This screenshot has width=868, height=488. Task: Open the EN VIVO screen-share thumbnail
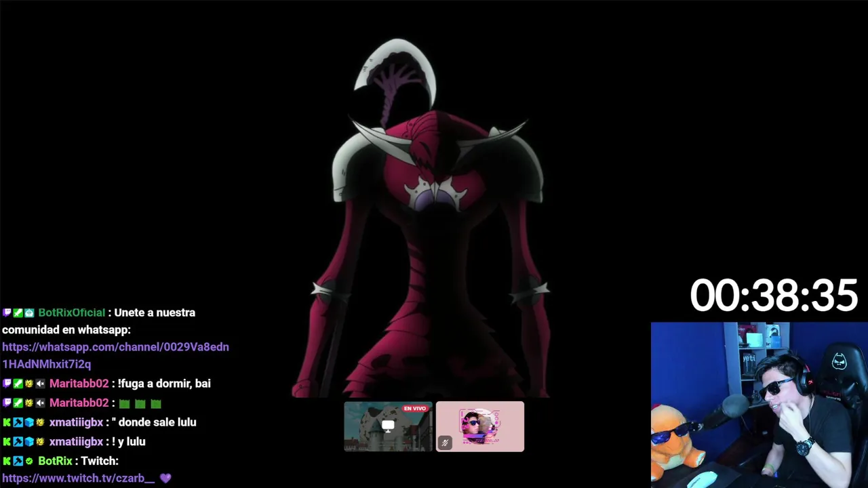point(388,426)
